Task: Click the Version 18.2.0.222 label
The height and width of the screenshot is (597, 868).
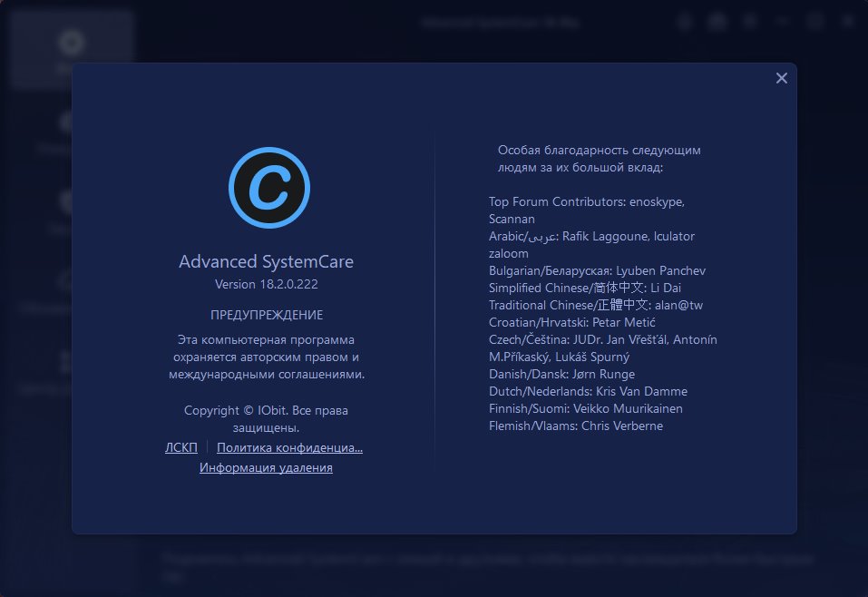Action: click(x=266, y=284)
